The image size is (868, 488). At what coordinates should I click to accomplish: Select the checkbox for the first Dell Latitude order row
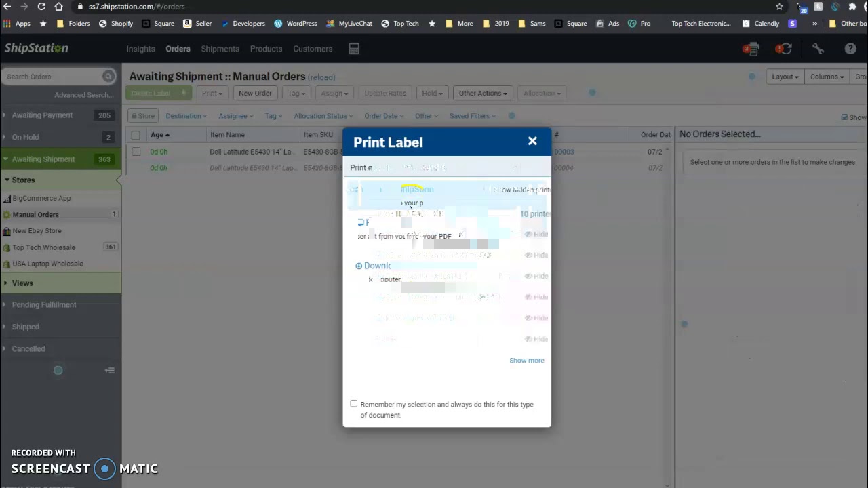136,152
